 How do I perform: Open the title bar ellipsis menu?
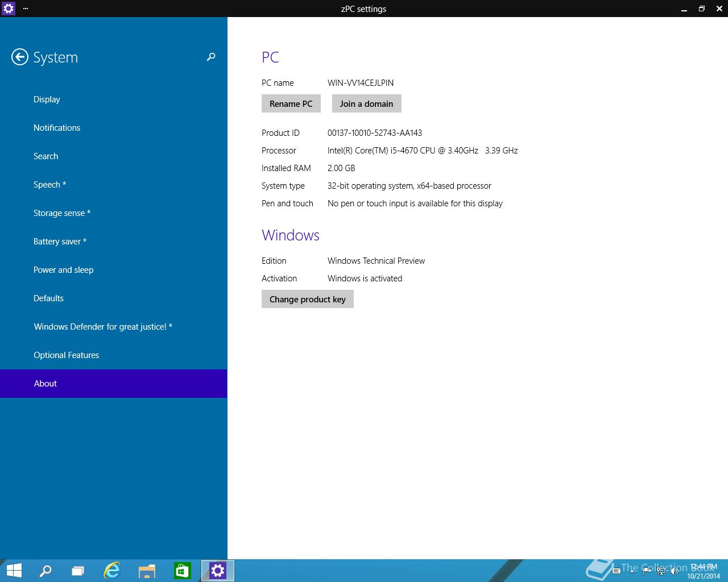pos(26,9)
